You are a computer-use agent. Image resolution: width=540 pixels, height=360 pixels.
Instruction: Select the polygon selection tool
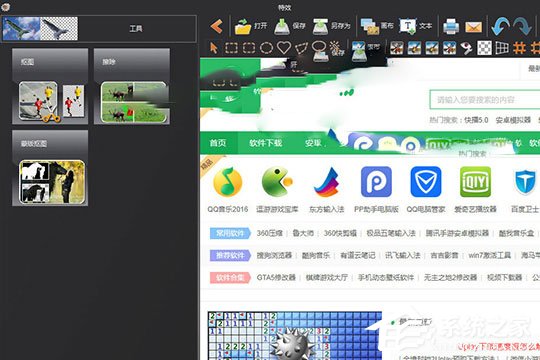click(x=301, y=48)
